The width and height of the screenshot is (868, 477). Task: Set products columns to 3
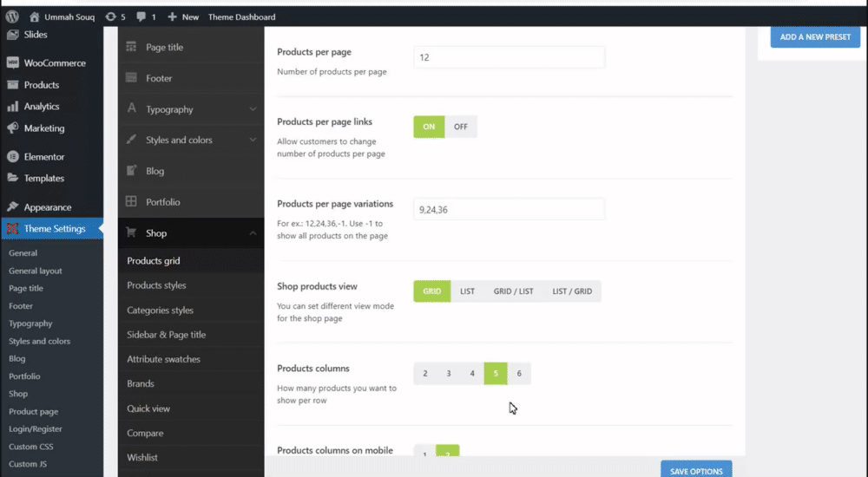pyautogui.click(x=449, y=374)
